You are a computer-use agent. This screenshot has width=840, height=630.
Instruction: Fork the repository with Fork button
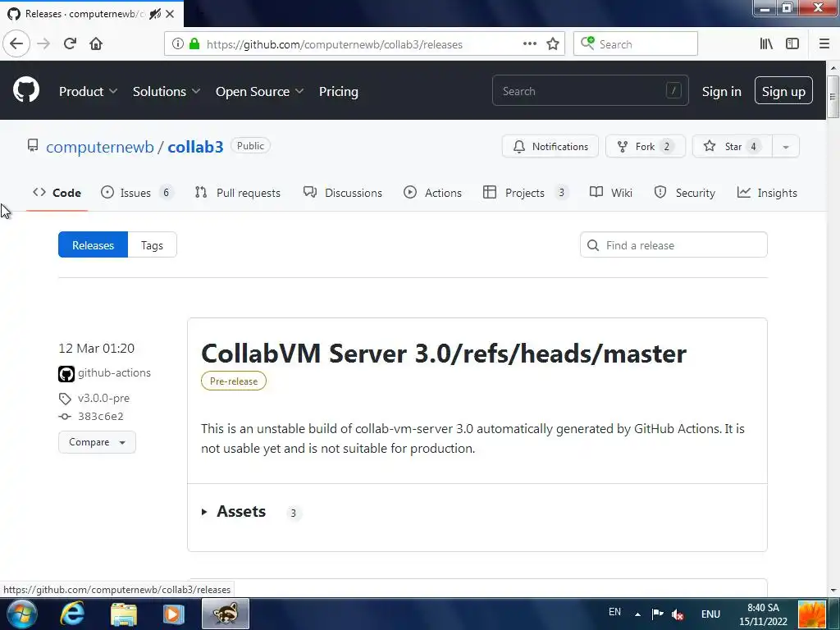[645, 147]
